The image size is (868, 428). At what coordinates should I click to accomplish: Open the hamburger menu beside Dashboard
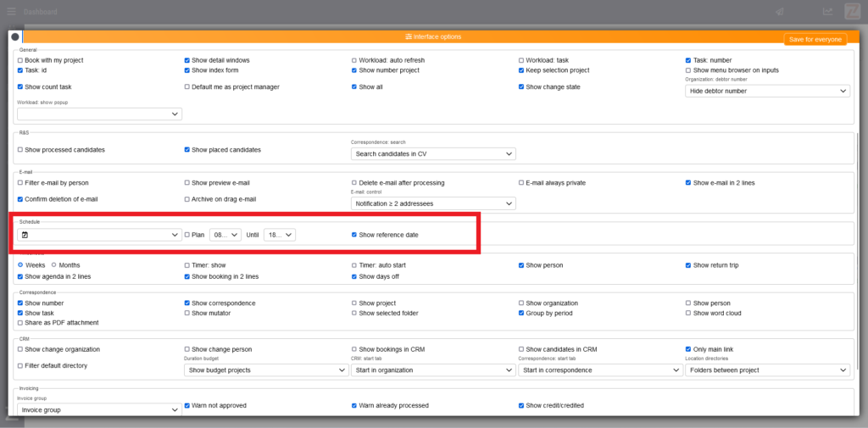[11, 12]
